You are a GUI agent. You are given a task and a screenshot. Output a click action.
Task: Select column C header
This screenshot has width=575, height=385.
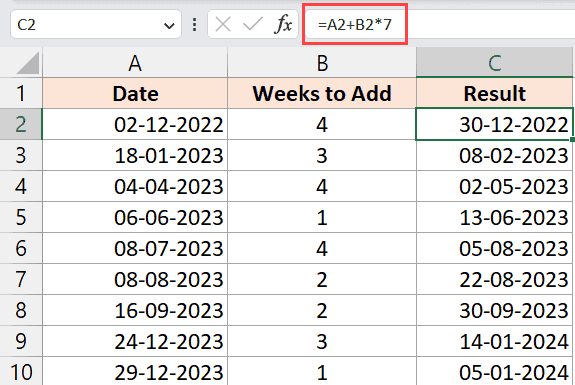pyautogui.click(x=495, y=63)
